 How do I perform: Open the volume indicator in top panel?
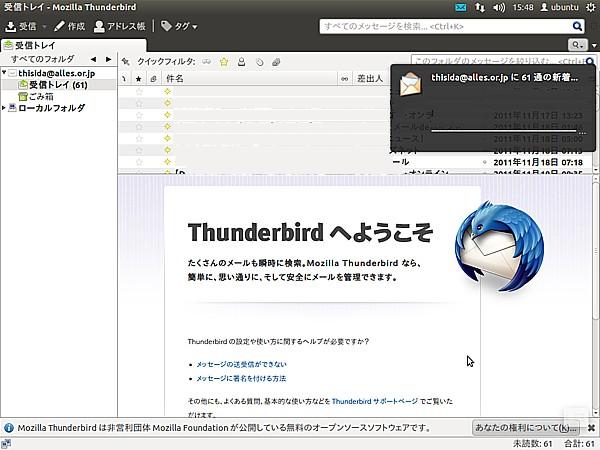(x=499, y=7)
